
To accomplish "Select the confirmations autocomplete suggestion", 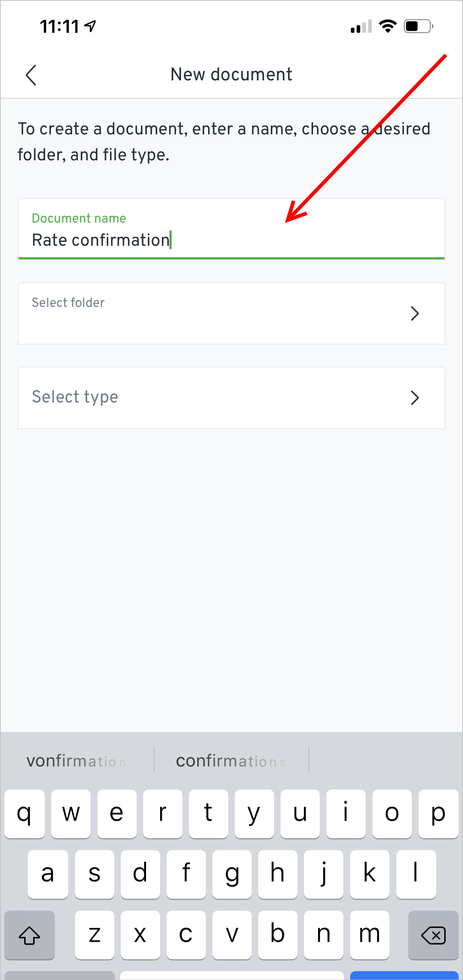I will point(231,761).
